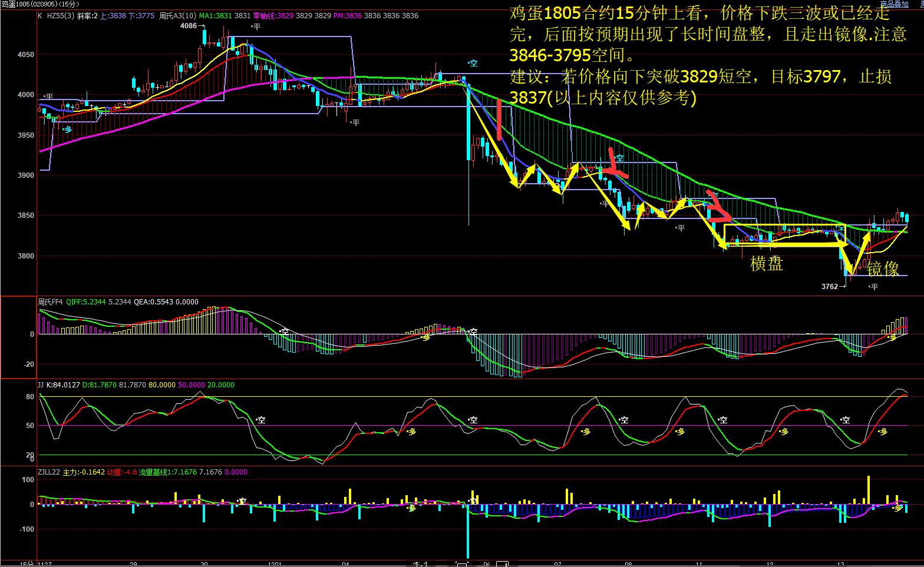The image size is (924, 567).
Task: Select the 横盘 annotation text
Action: (x=766, y=264)
